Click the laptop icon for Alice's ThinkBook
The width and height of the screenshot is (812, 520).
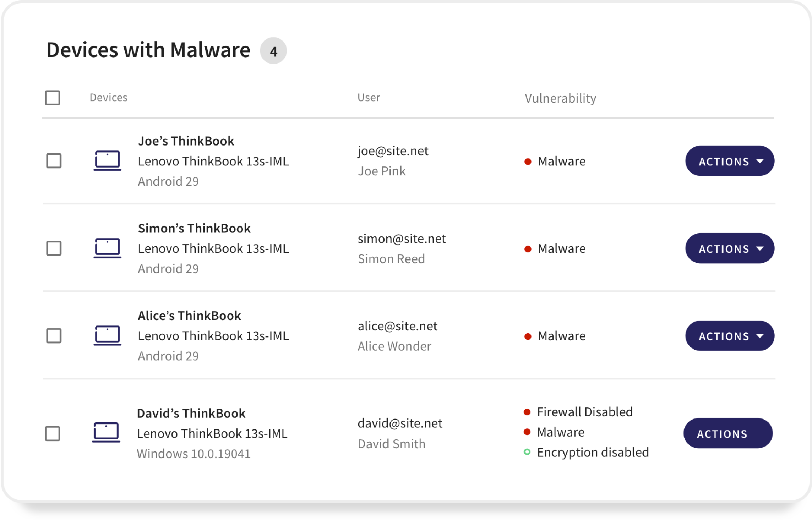click(107, 335)
